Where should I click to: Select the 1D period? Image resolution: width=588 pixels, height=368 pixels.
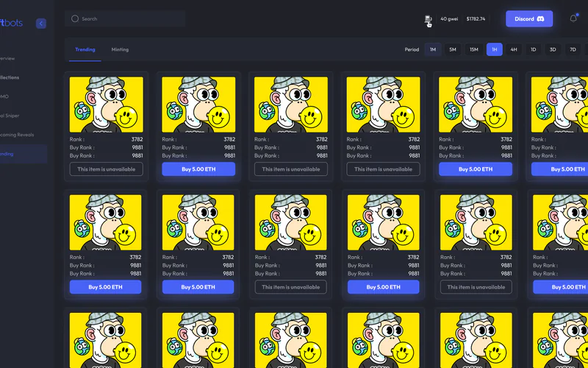pyautogui.click(x=534, y=49)
